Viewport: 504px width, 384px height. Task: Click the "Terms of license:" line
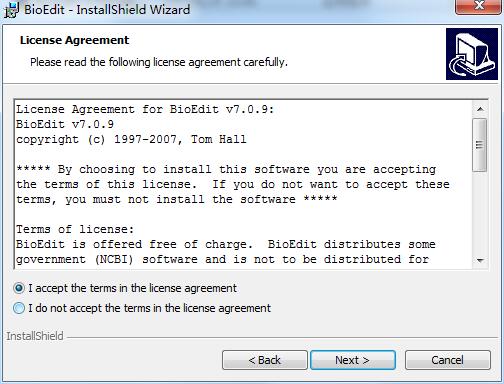[x=75, y=229]
